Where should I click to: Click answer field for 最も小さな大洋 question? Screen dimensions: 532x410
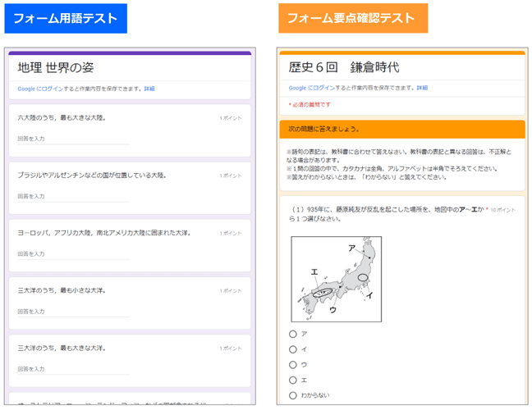[x=74, y=312]
